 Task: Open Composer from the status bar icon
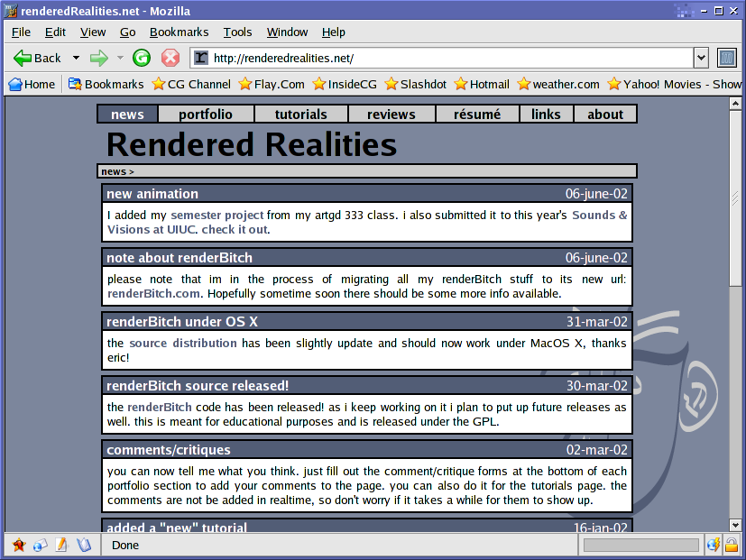click(x=62, y=545)
